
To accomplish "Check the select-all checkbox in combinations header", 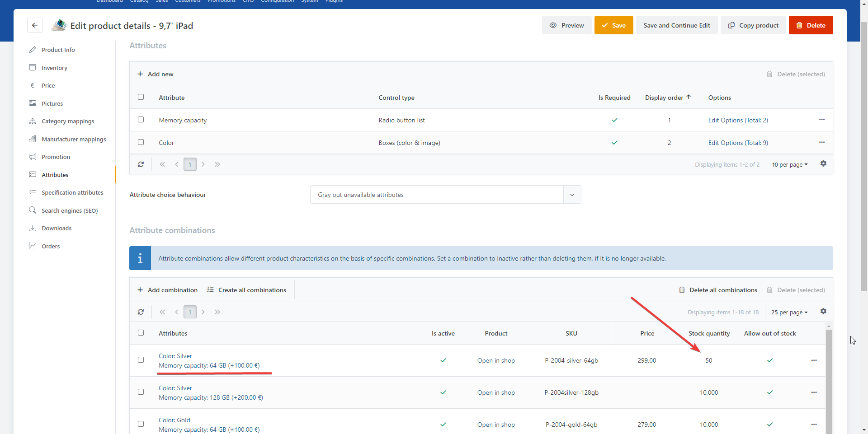I will [141, 333].
